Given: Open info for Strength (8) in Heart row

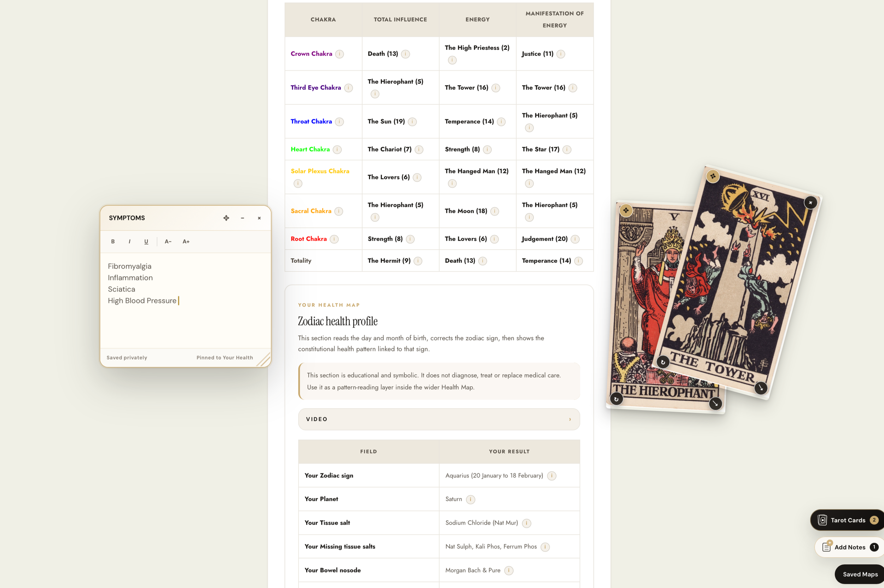Looking at the screenshot, I should (x=487, y=149).
